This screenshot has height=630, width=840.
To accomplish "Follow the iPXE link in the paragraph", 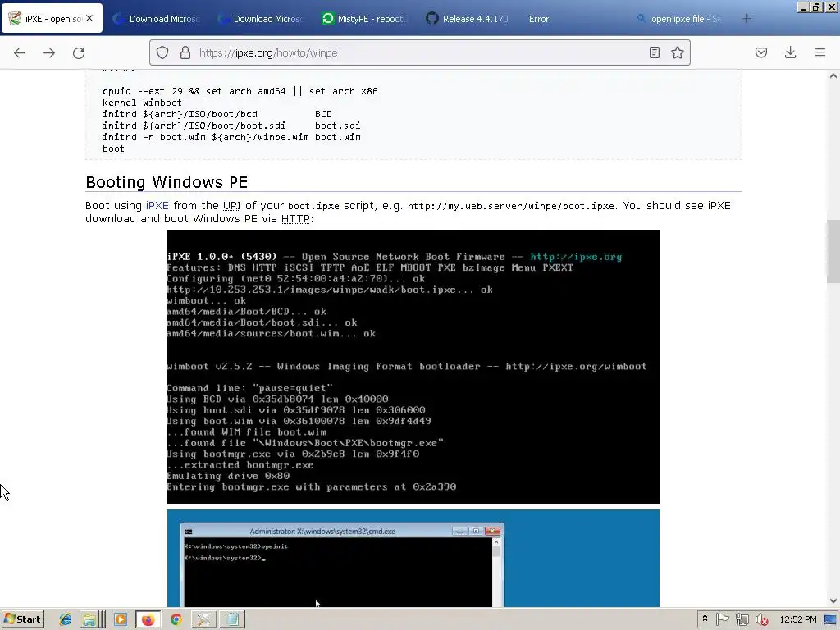I will [157, 206].
